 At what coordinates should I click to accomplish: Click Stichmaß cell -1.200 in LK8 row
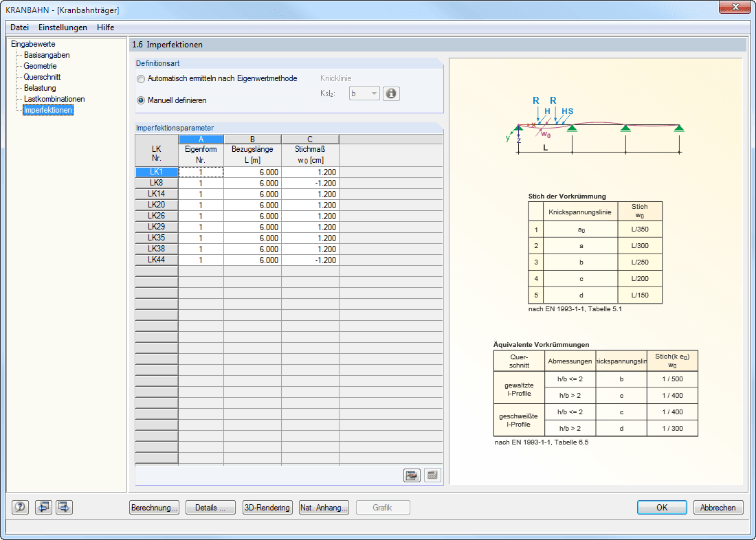[x=310, y=183]
